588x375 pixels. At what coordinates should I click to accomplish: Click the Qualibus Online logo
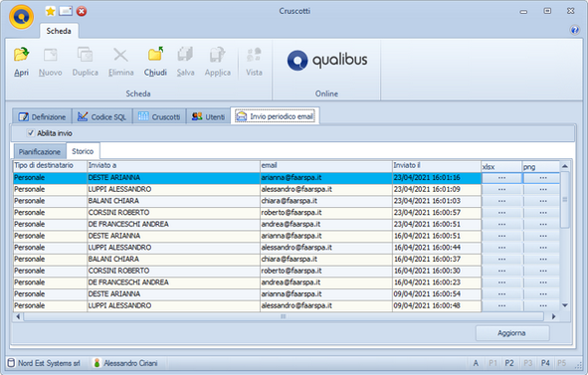point(327,60)
